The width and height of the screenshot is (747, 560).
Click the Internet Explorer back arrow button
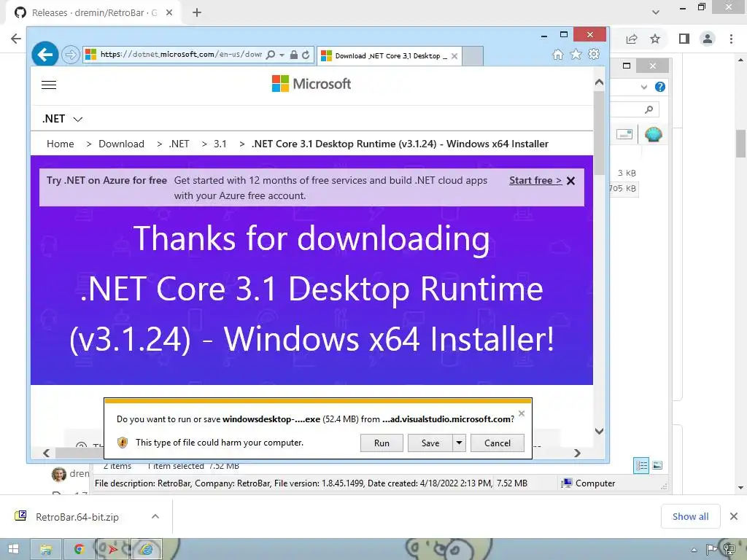pos(44,54)
